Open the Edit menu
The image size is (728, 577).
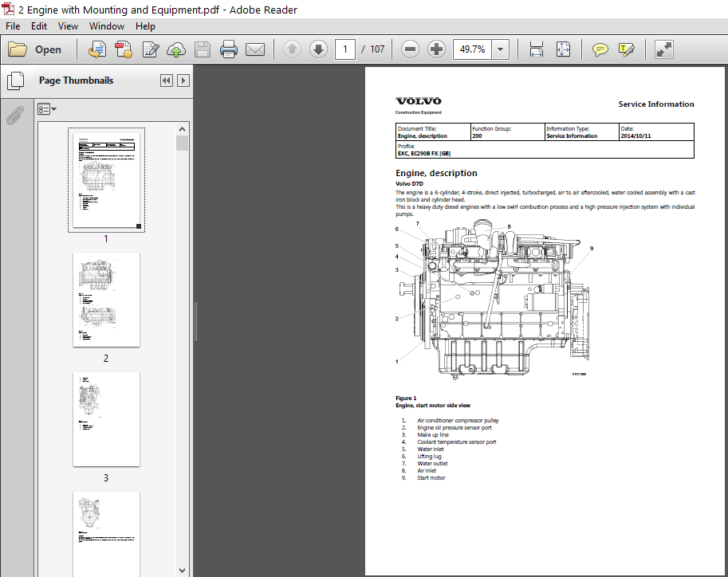coord(39,26)
